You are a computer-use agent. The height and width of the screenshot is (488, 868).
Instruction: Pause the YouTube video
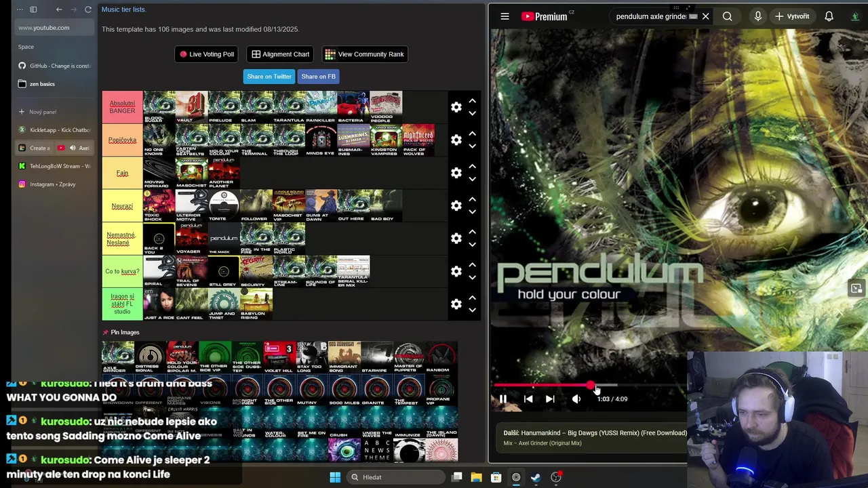click(x=502, y=399)
